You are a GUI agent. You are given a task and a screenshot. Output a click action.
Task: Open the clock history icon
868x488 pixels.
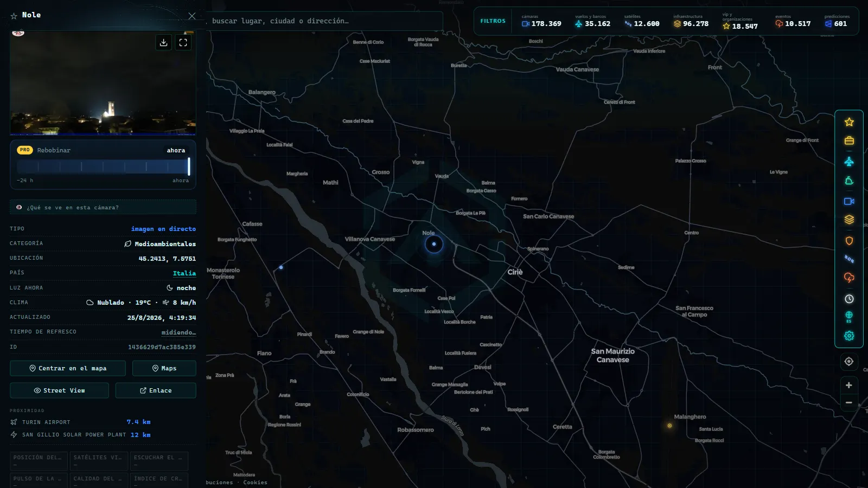(849, 299)
